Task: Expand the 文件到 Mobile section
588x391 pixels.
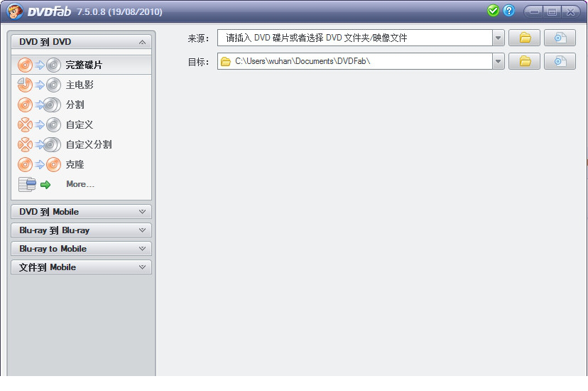Action: click(142, 267)
